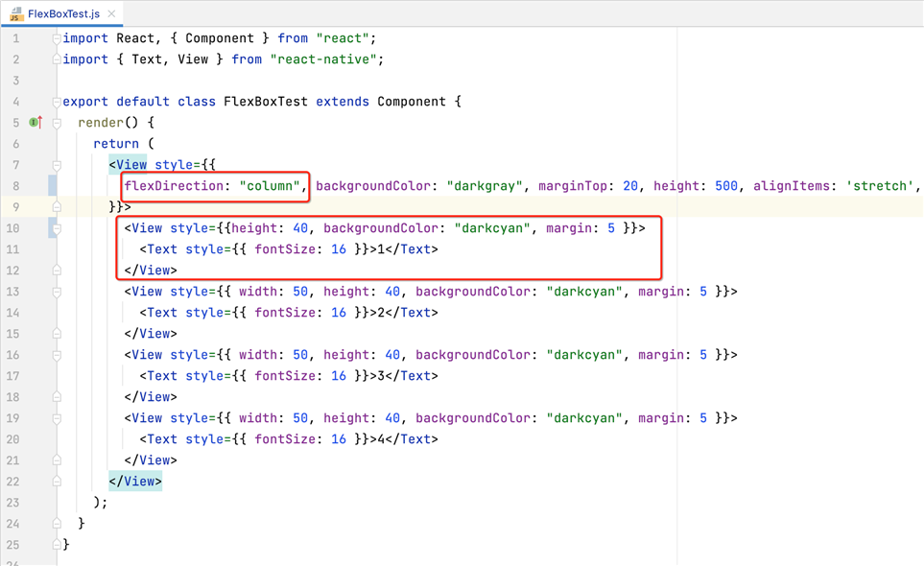Close the FlexBoxTest.js editor tab
Screen dimensions: 924x566
pyautogui.click(x=112, y=14)
